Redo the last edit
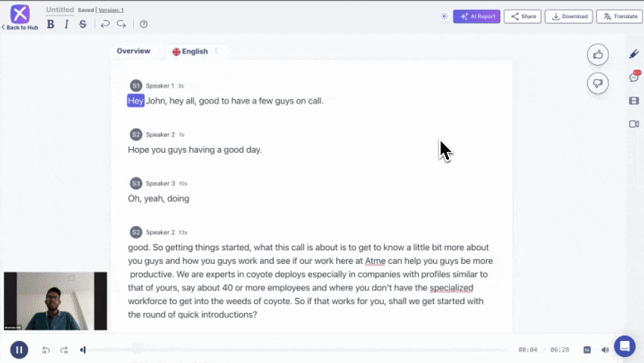This screenshot has height=363, width=644. [x=121, y=24]
